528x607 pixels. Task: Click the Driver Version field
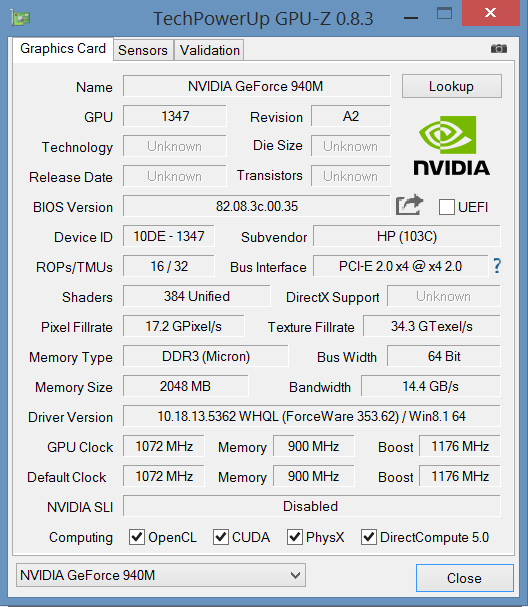312,416
